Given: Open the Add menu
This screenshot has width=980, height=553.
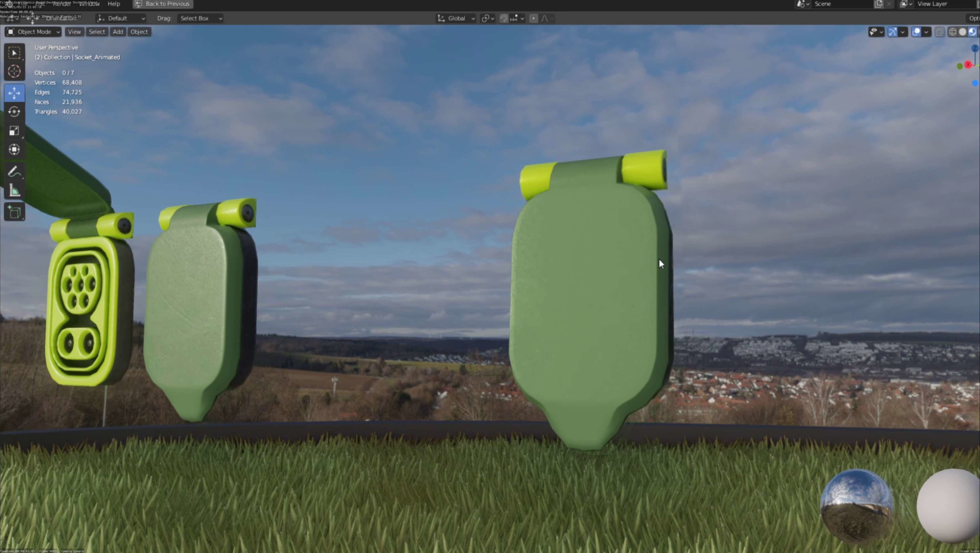Looking at the screenshot, I should tap(118, 32).
